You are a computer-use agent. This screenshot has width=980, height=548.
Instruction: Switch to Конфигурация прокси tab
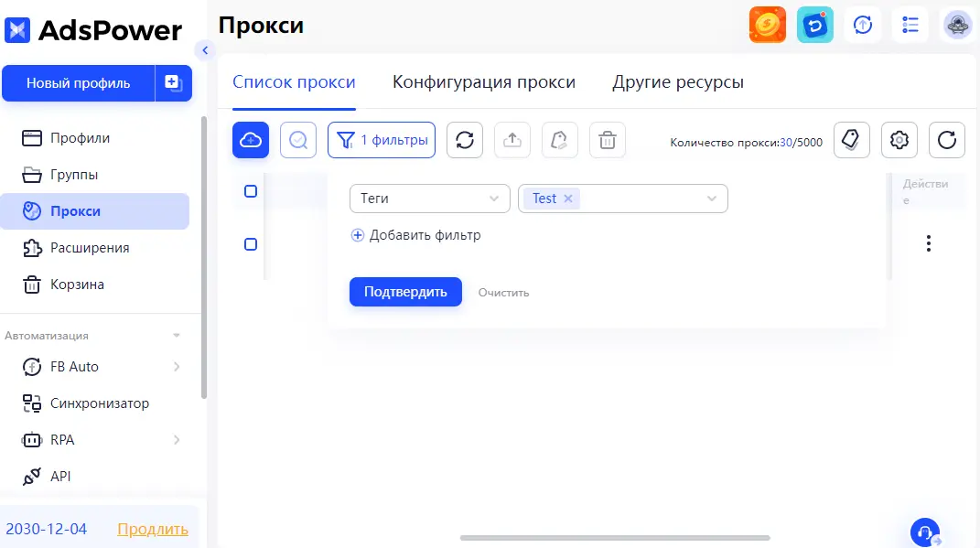pyautogui.click(x=484, y=81)
